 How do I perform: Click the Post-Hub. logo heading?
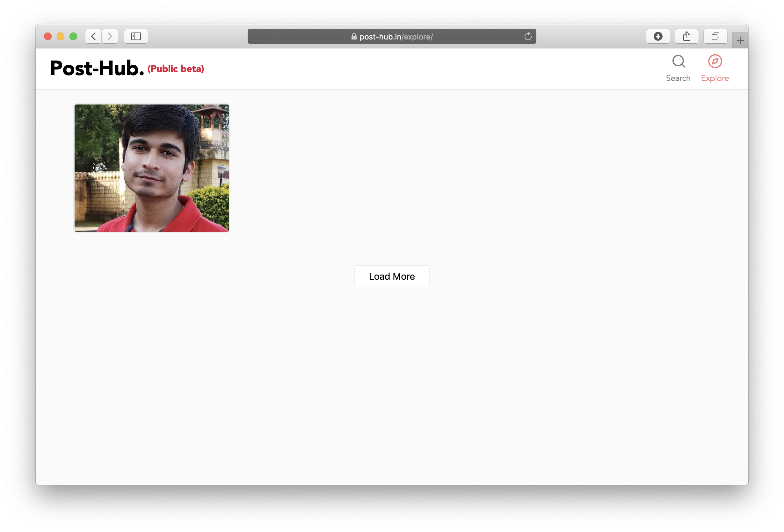[97, 68]
